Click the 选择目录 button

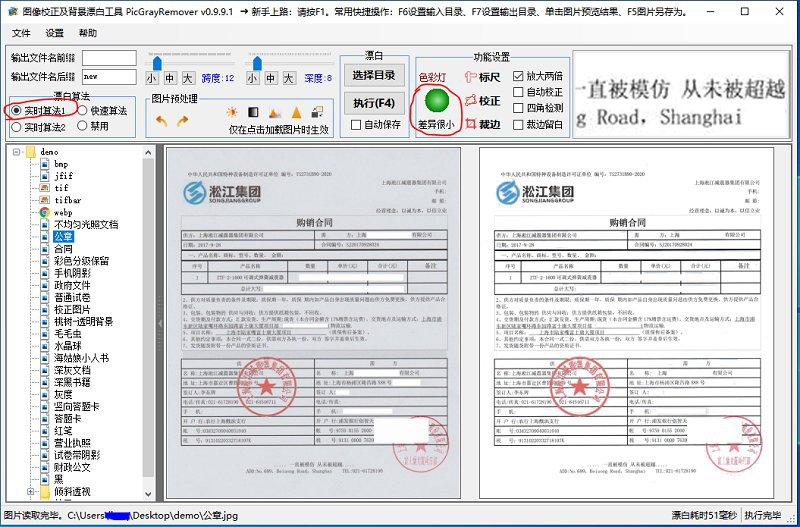pyautogui.click(x=374, y=75)
